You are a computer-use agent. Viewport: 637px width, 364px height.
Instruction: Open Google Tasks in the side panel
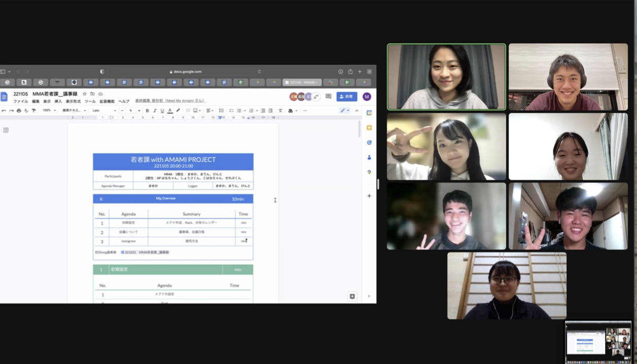[369, 142]
